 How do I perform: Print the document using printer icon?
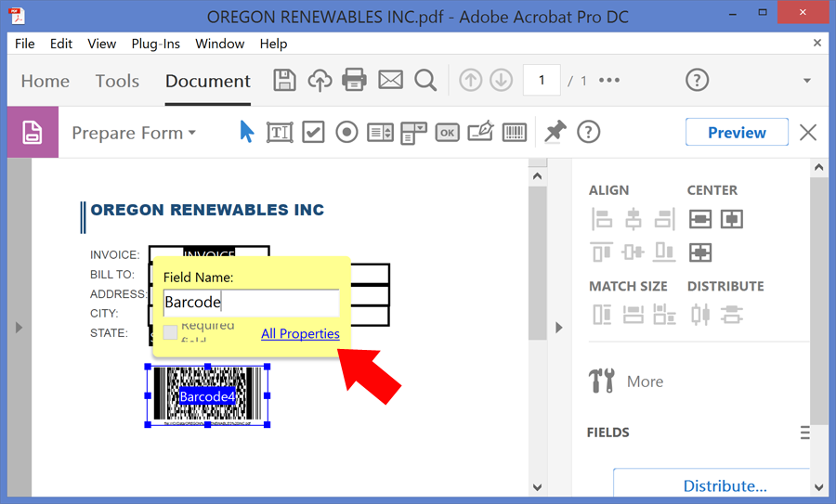tap(355, 81)
